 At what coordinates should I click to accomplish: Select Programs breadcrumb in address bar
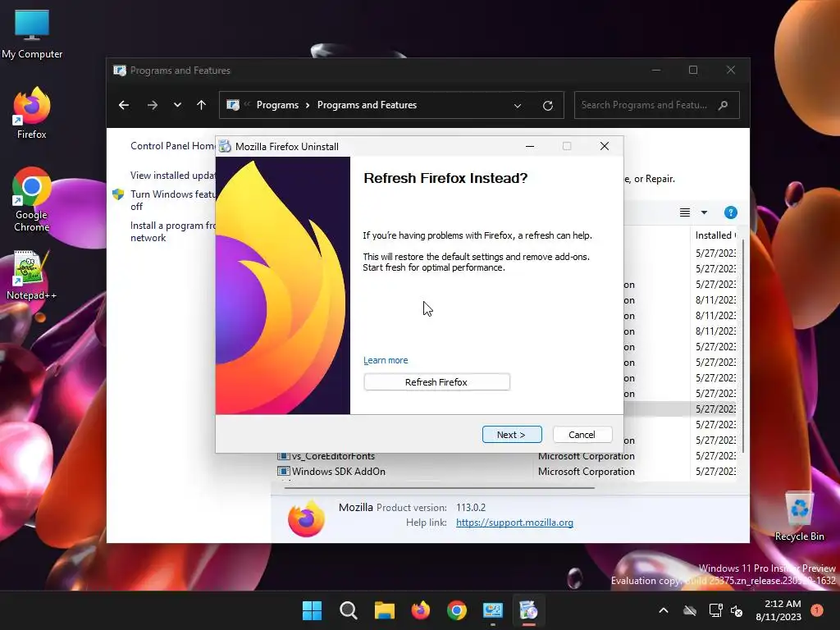tap(277, 105)
